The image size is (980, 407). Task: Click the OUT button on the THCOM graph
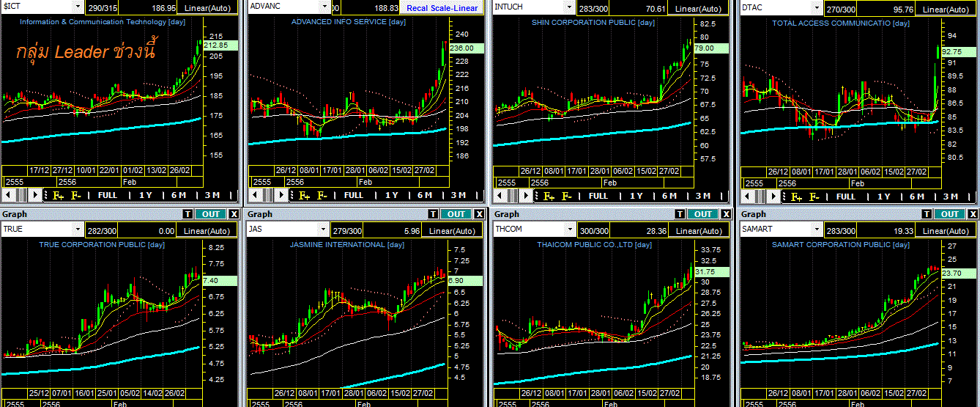703,214
